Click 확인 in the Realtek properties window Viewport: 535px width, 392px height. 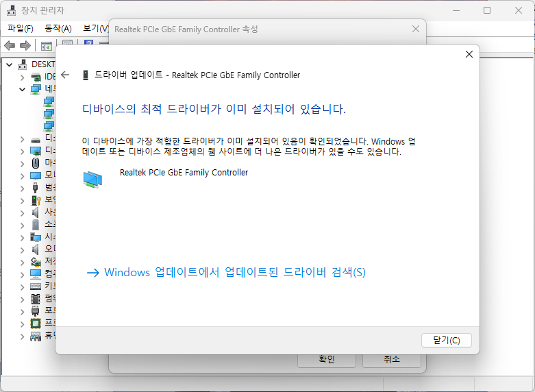click(327, 360)
